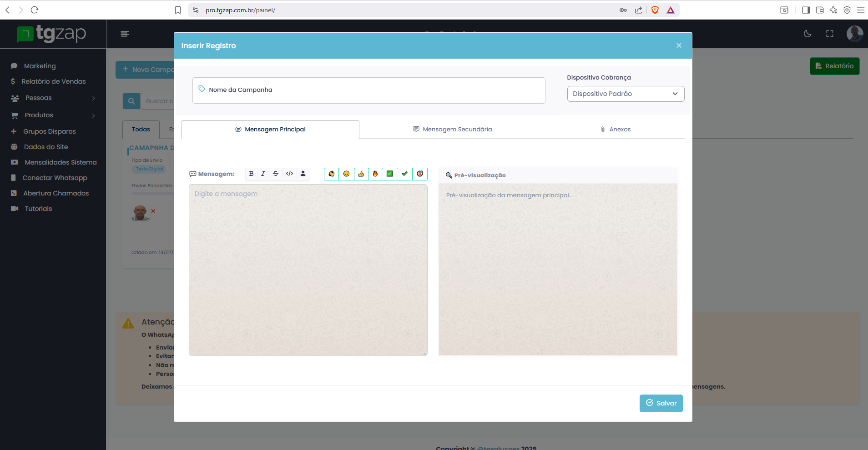Insert the thumbs up emoji
Image resolution: width=868 pixels, height=450 pixels.
(361, 174)
